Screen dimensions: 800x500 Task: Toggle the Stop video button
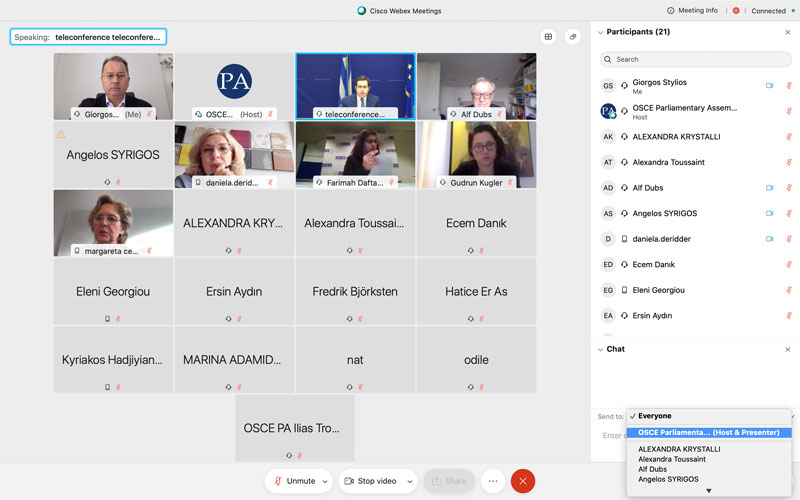tap(370, 481)
